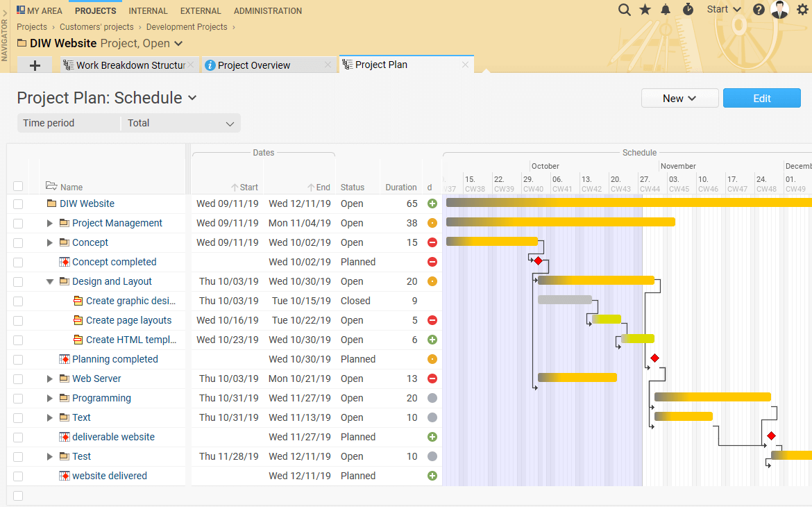
Task: Open the stopwatch time tracking icon
Action: tap(688, 9)
